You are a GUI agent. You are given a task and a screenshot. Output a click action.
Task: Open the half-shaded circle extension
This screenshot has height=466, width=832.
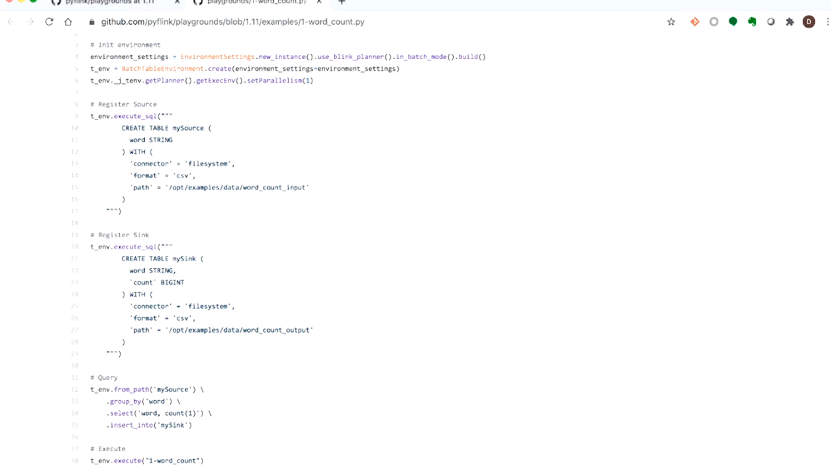pos(771,22)
